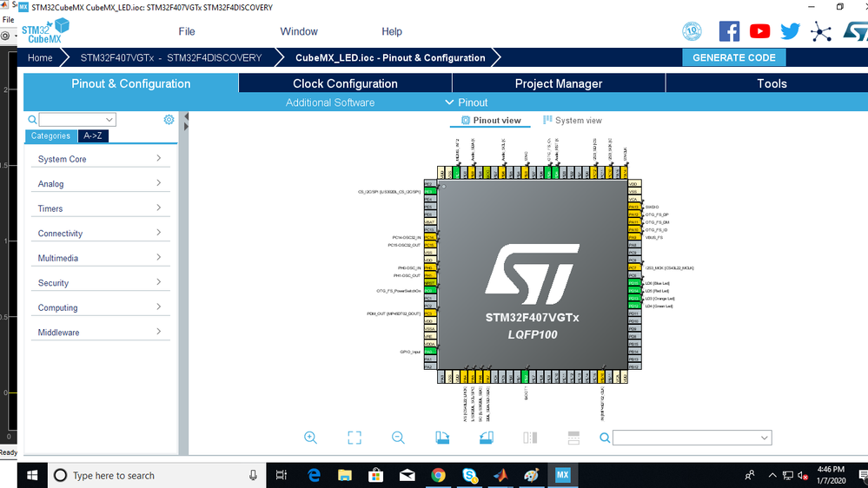Image resolution: width=868 pixels, height=488 pixels.
Task: Select the PD14 LD5 Red Led pin
Action: click(x=633, y=291)
